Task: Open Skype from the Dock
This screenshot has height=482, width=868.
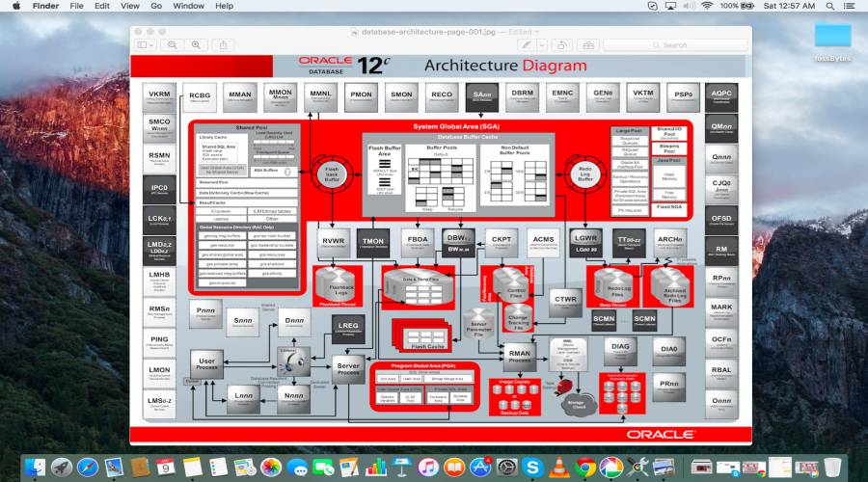Action: coord(532,468)
